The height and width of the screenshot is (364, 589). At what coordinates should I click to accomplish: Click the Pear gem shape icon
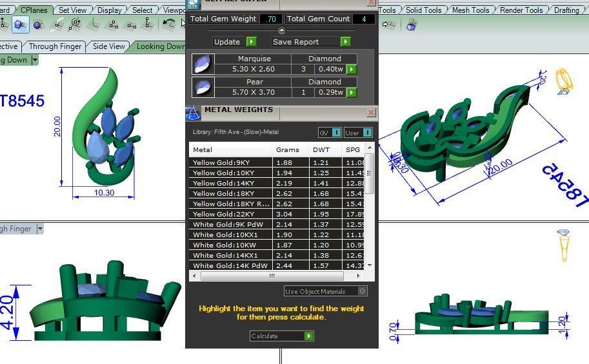(x=202, y=87)
